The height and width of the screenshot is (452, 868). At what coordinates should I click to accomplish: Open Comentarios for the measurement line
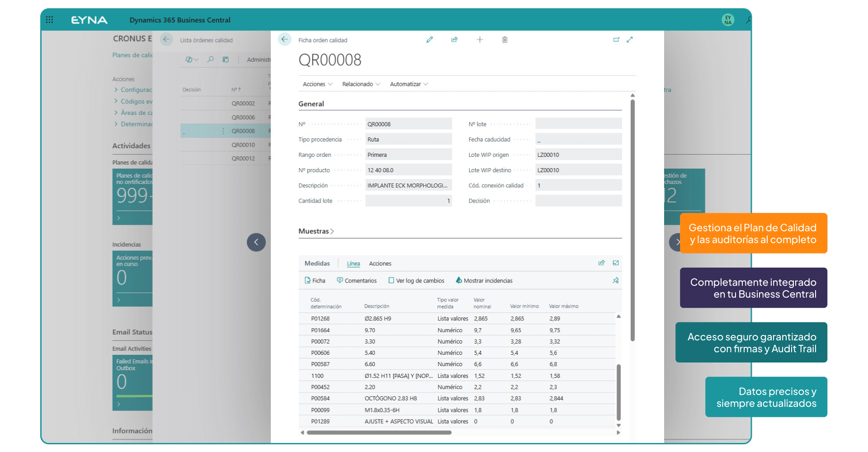click(357, 281)
